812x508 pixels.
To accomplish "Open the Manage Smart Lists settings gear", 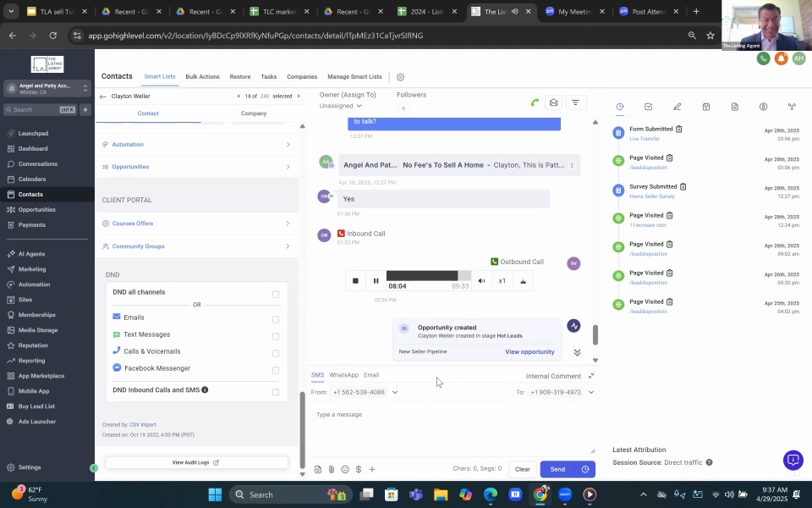I will [400, 77].
